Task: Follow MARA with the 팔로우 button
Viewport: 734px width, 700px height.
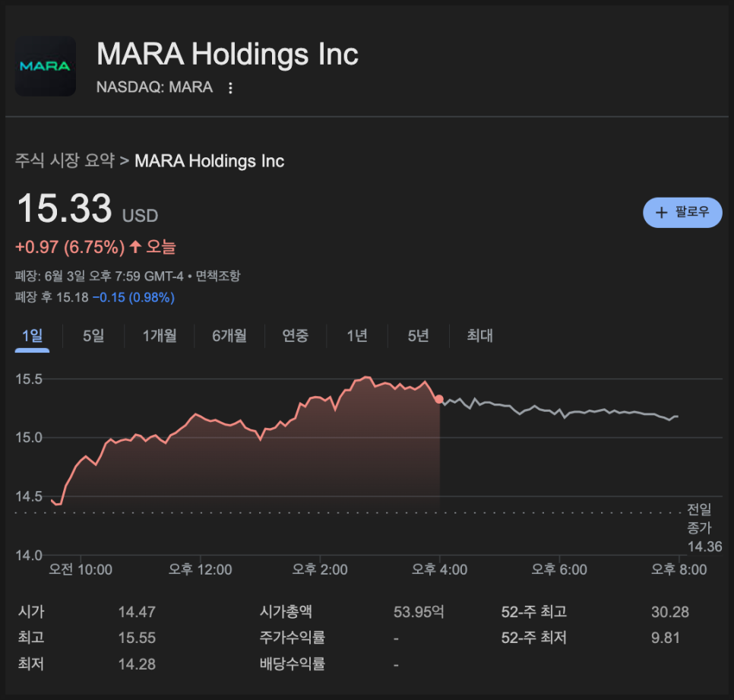Action: coord(682,213)
